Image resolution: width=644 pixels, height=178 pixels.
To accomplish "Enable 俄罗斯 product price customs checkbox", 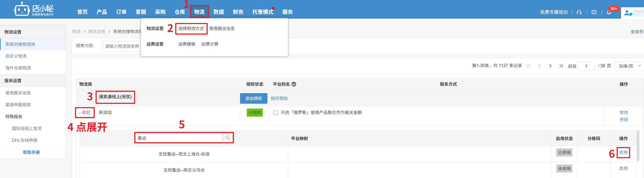I will coord(275,113).
